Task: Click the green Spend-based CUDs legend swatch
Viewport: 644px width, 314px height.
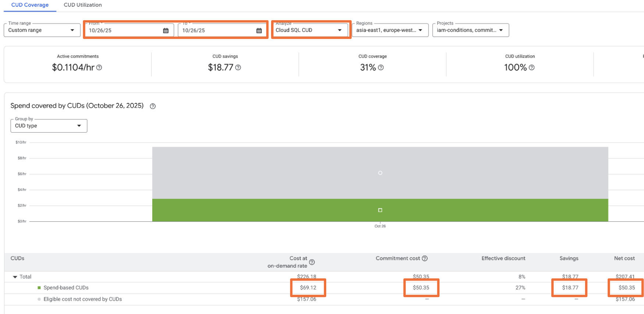Action: (x=39, y=288)
